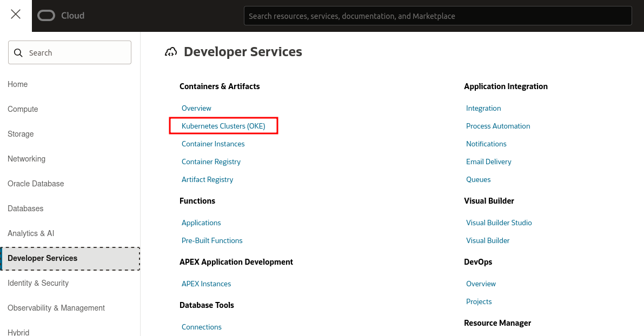
Task: Open DevOps Projects link
Action: click(x=479, y=301)
